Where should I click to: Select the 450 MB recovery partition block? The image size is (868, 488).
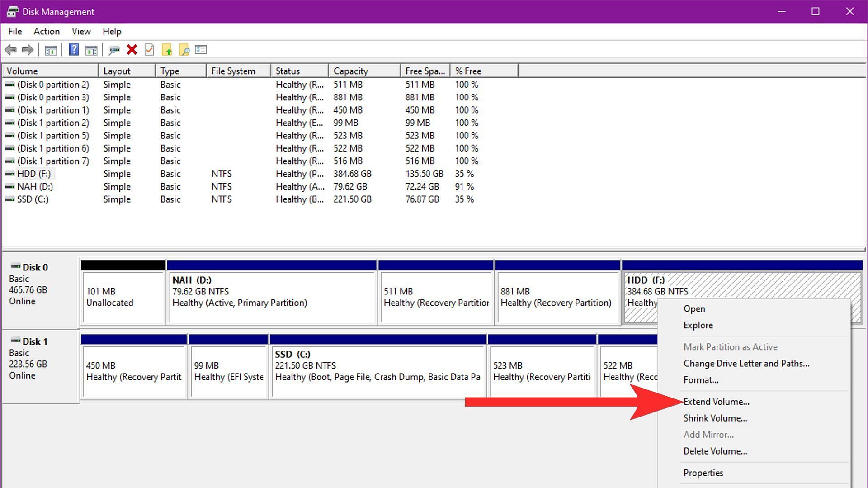tap(134, 366)
